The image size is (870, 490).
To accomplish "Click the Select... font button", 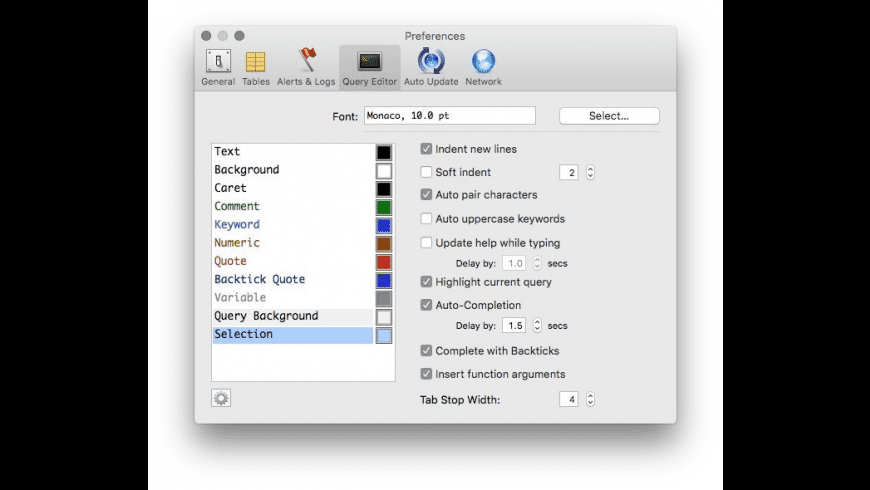I will [609, 116].
